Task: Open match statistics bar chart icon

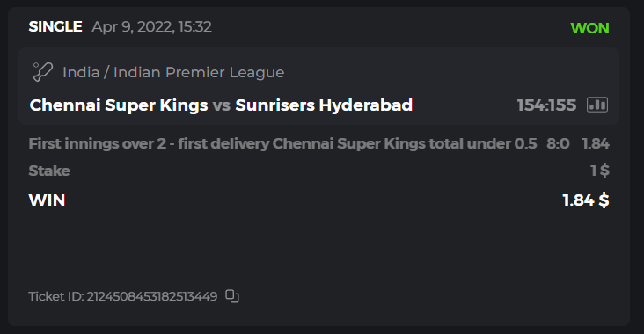Action: (x=597, y=105)
